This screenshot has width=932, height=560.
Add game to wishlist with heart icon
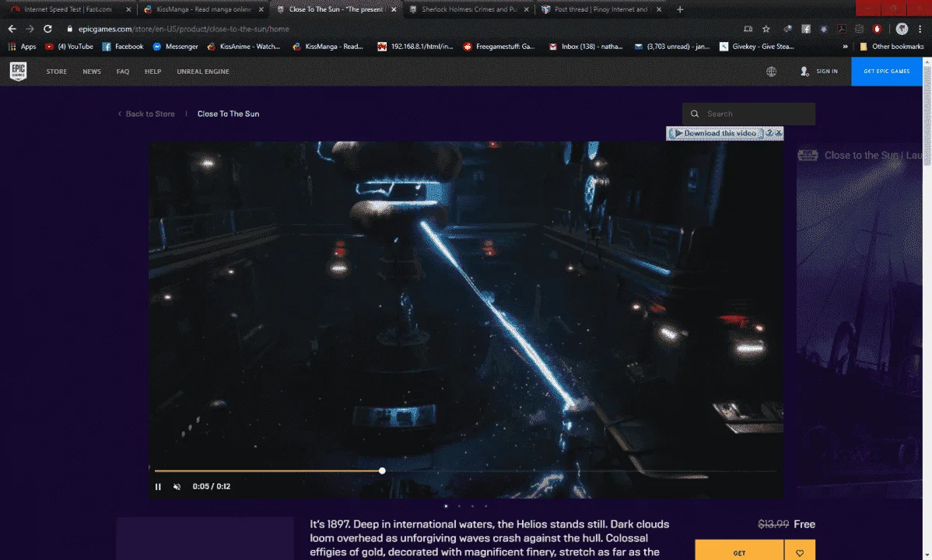800,552
